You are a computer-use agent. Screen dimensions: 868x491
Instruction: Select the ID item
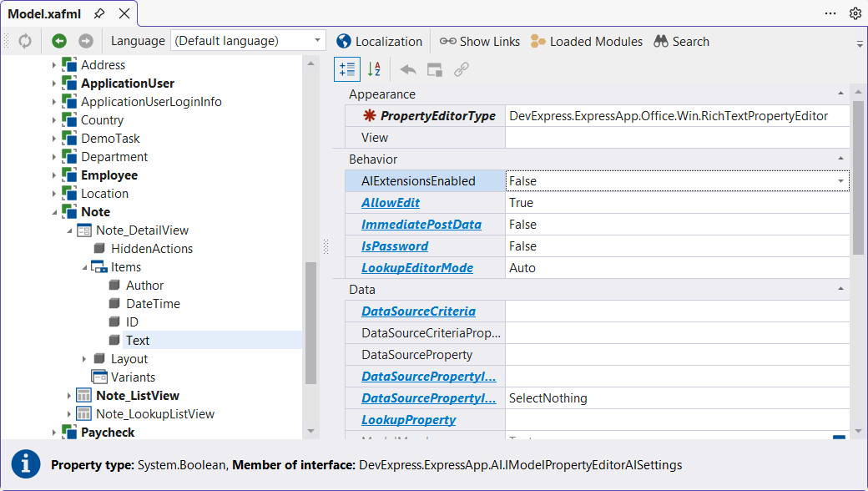point(132,321)
